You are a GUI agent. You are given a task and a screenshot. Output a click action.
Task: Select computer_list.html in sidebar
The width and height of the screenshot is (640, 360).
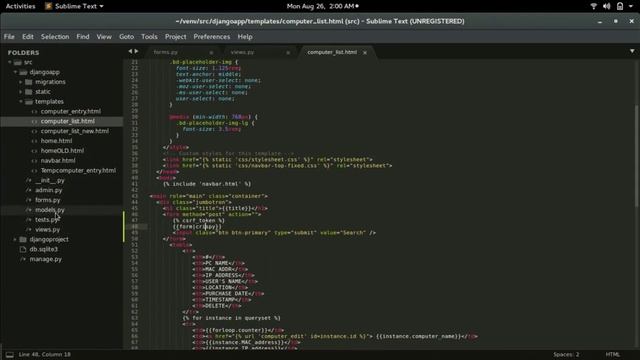pyautogui.click(x=68, y=121)
